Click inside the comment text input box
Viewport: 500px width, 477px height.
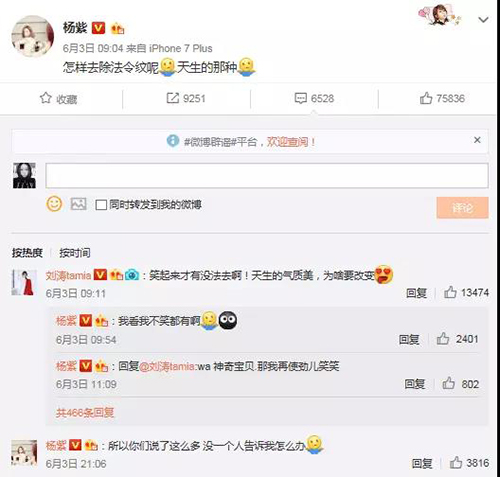coord(267,175)
